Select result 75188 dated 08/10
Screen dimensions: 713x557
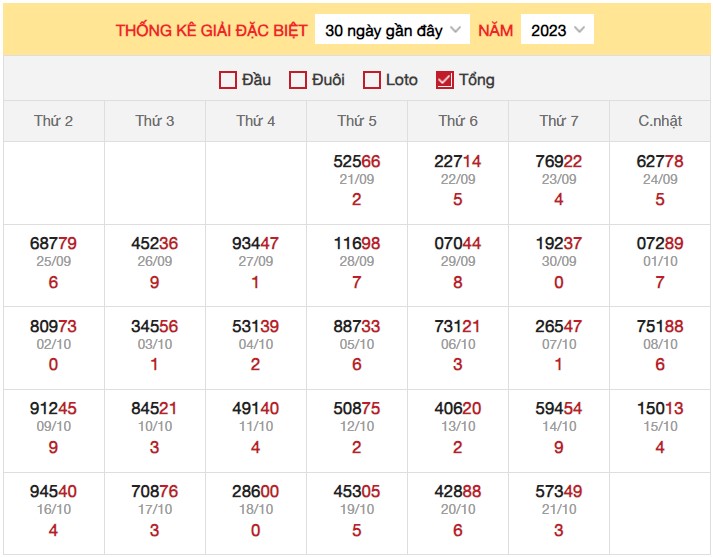pos(660,326)
